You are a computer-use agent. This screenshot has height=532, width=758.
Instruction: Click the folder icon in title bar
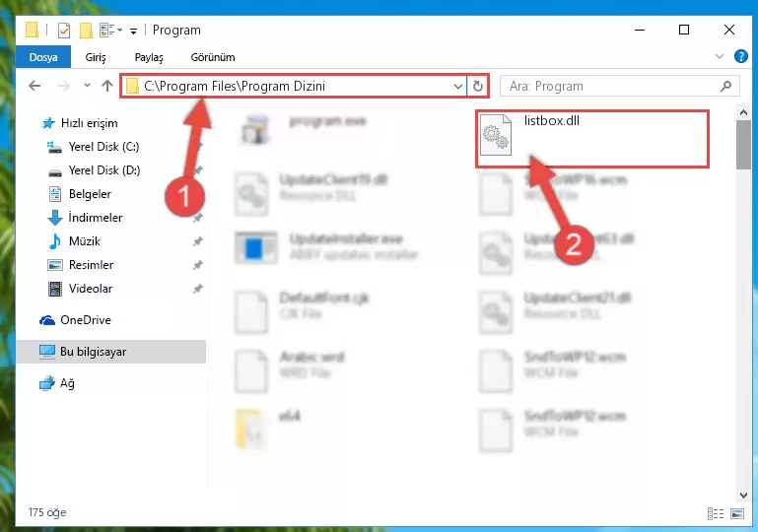click(32, 30)
